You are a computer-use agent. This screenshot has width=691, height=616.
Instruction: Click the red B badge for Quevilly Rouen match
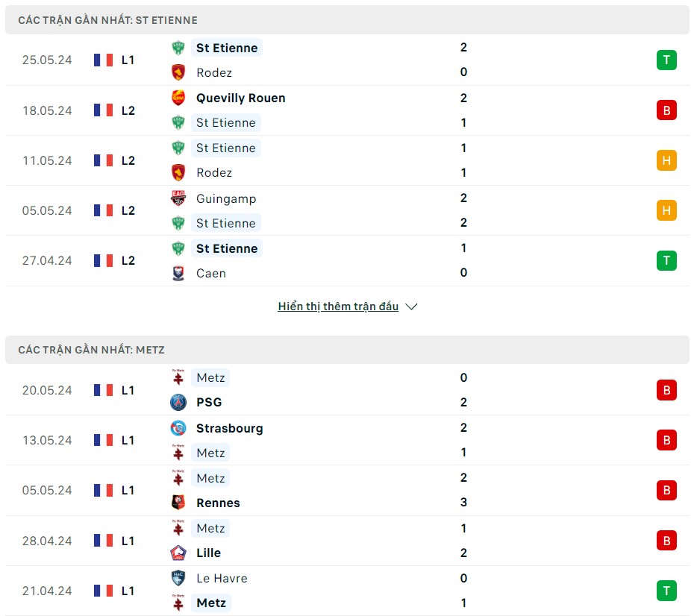tap(666, 110)
